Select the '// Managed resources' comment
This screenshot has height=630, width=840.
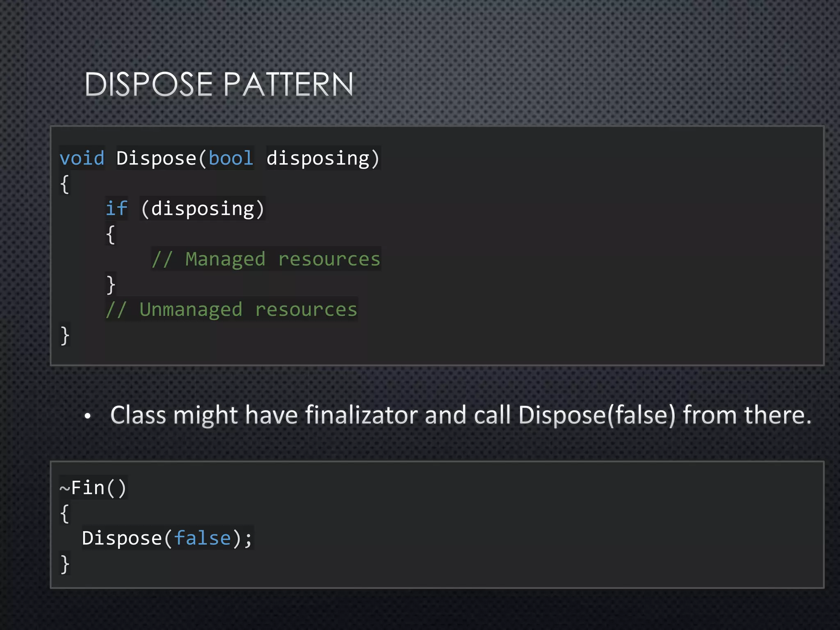(x=266, y=259)
